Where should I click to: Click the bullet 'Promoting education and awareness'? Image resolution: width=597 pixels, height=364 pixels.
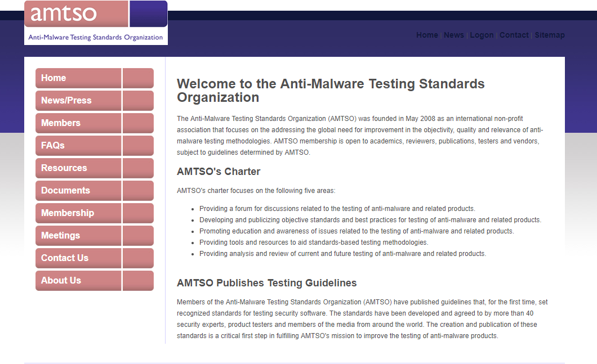(x=357, y=231)
